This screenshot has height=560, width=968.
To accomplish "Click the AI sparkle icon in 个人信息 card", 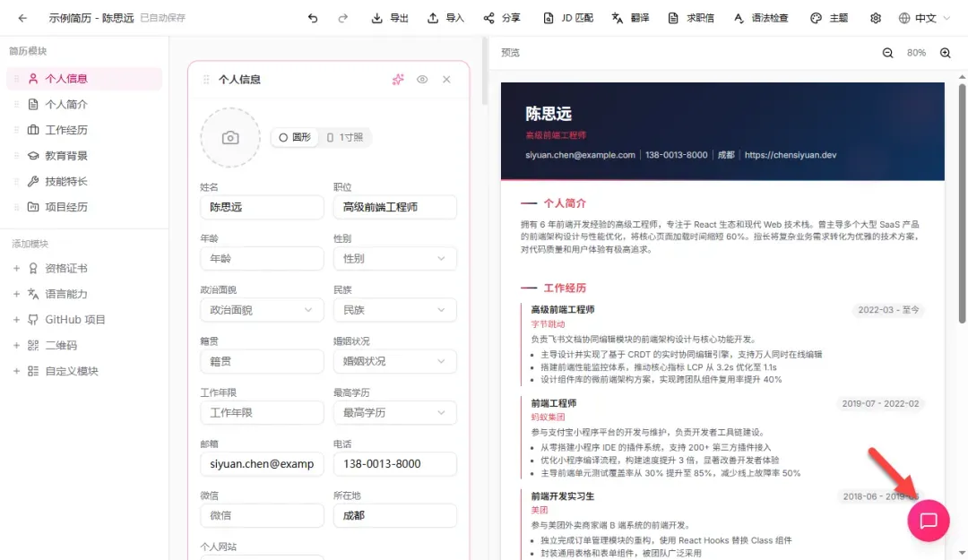I will 398,80.
